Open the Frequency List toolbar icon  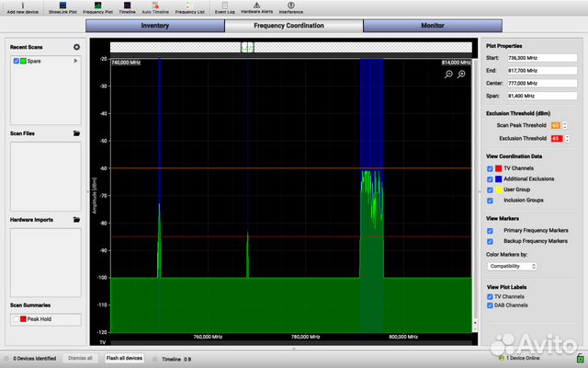point(190,7)
